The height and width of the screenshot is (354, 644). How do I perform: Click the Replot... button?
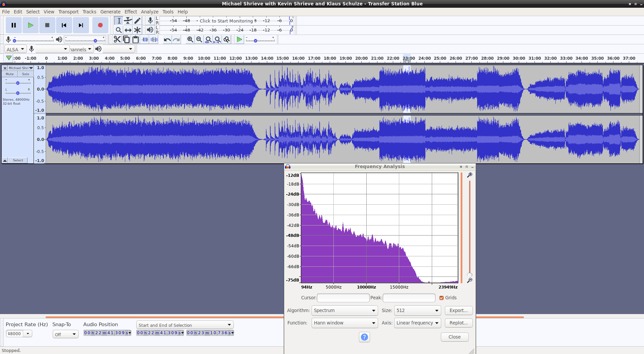(x=459, y=323)
